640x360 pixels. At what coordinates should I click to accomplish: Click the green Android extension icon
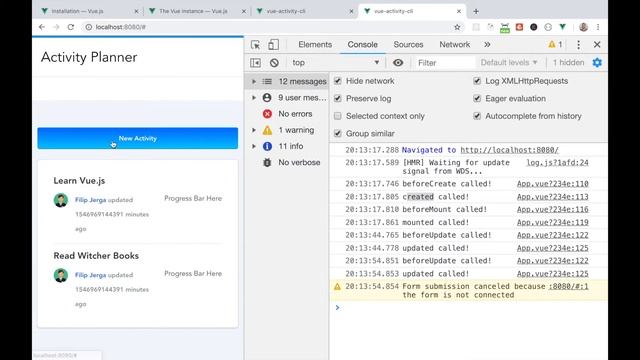click(505, 27)
